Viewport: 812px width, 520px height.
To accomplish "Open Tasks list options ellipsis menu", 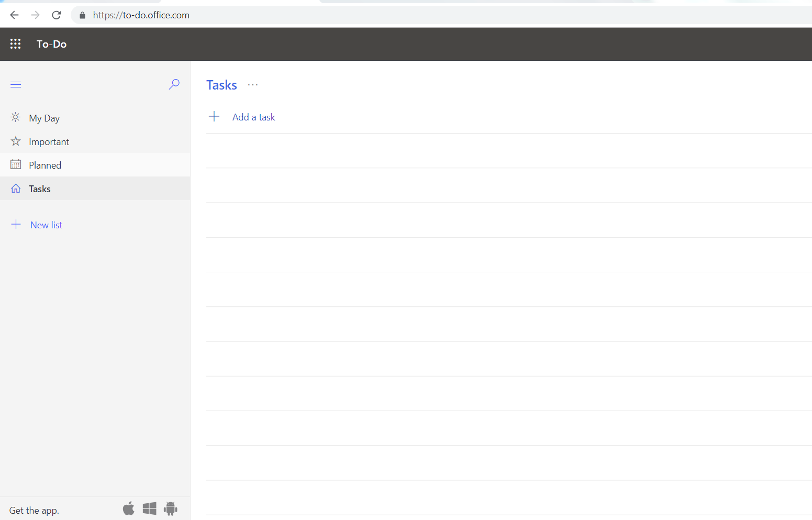I will coord(253,85).
